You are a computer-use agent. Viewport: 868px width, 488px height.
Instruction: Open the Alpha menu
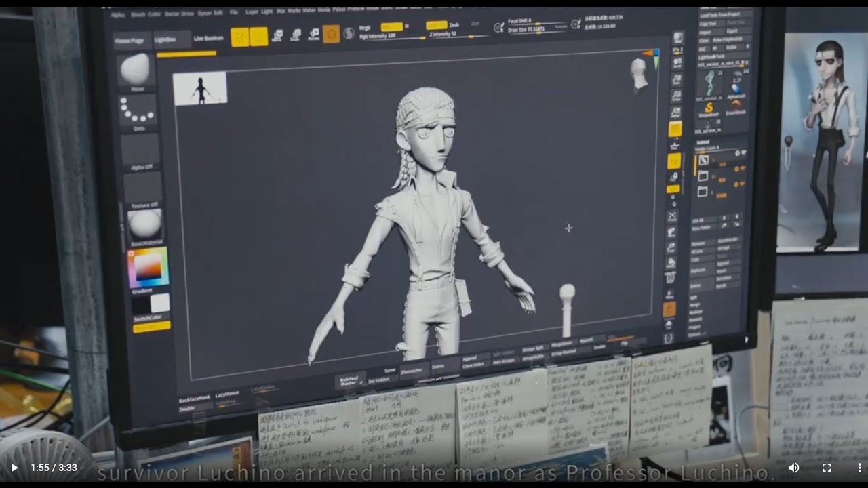118,14
